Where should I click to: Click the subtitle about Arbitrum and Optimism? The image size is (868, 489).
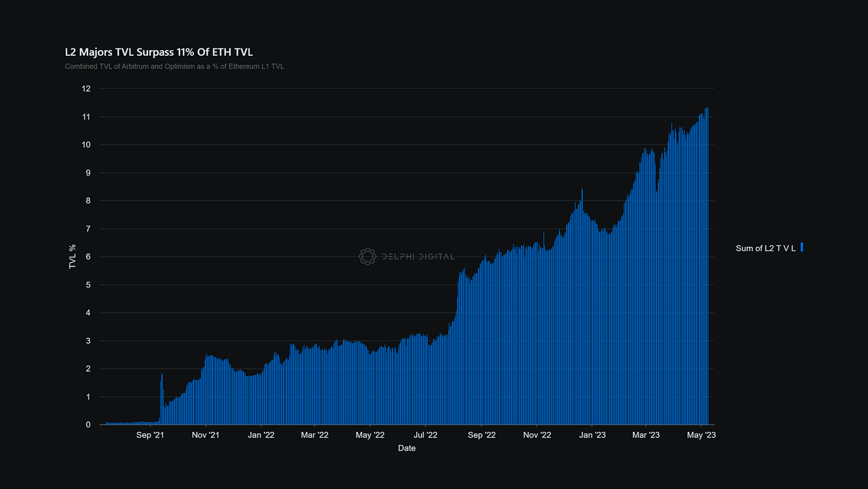click(174, 66)
